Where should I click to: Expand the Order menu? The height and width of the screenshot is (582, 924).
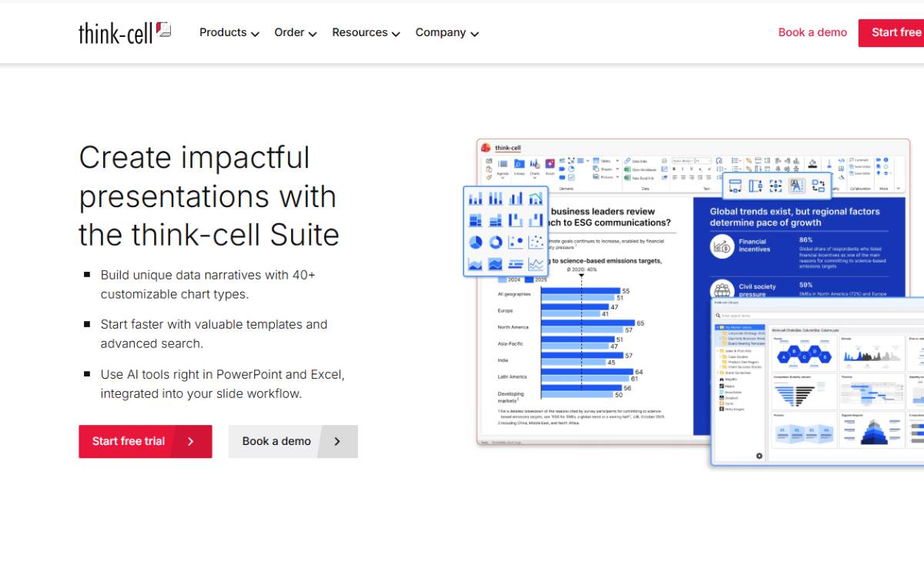[296, 32]
